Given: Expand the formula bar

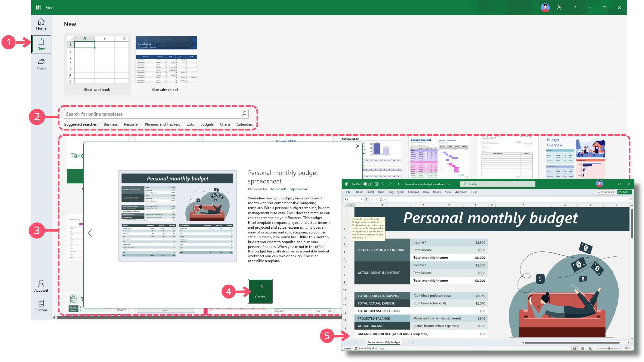Looking at the screenshot, I should pos(630,199).
